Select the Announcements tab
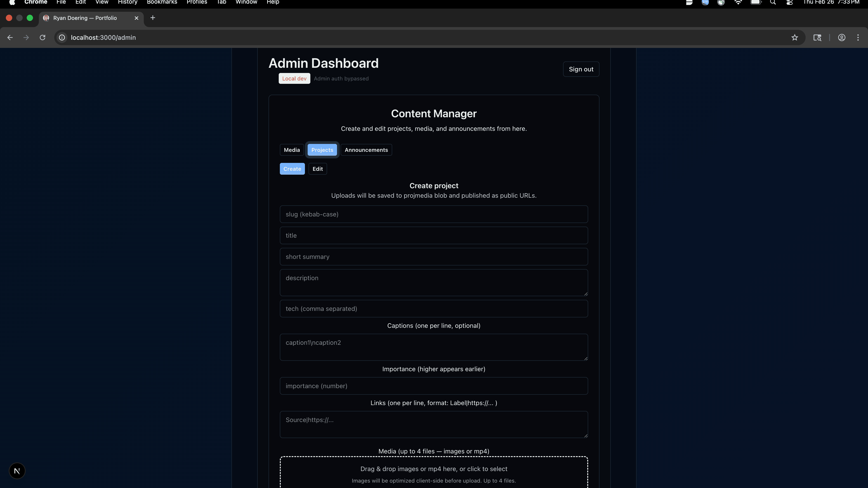The image size is (868, 488). coord(366,150)
